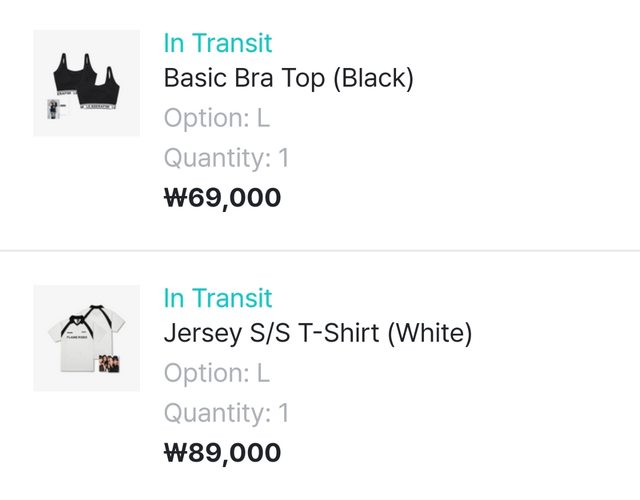
Task: Open the Basic Bra Top product thumbnail
Action: coord(85,83)
